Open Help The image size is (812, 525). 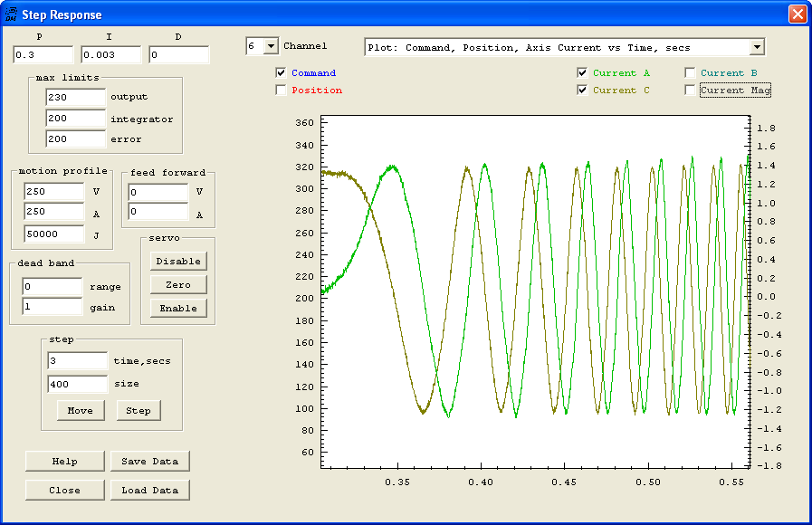64,461
